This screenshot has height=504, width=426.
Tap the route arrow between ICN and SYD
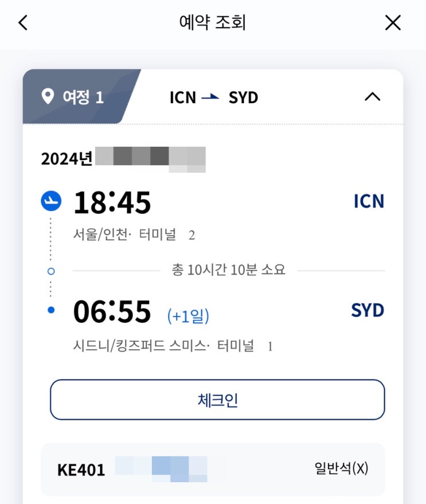pyautogui.click(x=210, y=97)
